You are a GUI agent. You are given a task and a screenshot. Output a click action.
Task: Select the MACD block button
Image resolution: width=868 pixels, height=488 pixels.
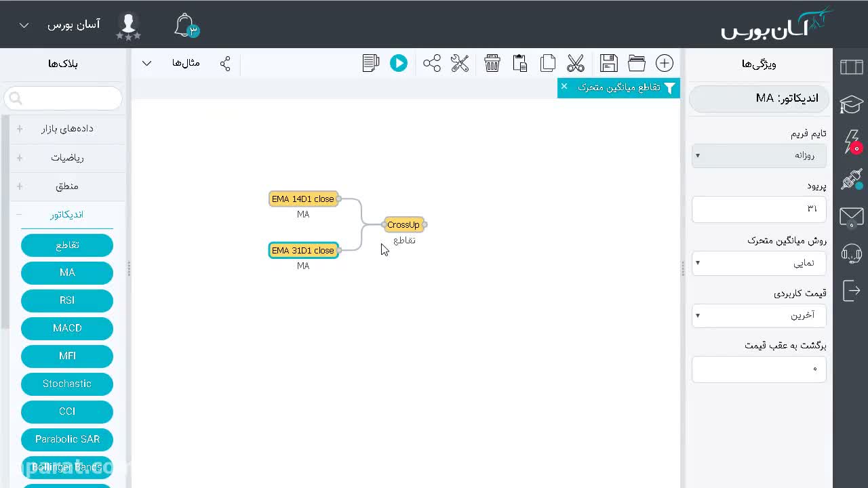click(x=67, y=328)
